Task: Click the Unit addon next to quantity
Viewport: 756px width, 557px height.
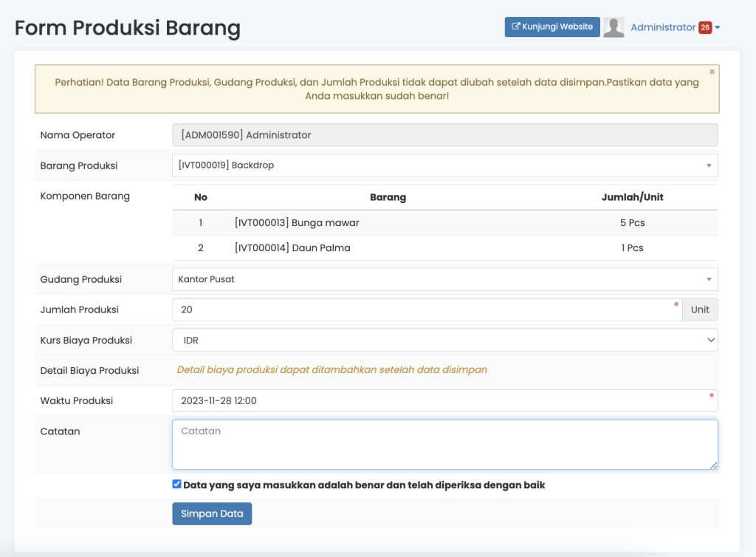Action: pos(700,310)
